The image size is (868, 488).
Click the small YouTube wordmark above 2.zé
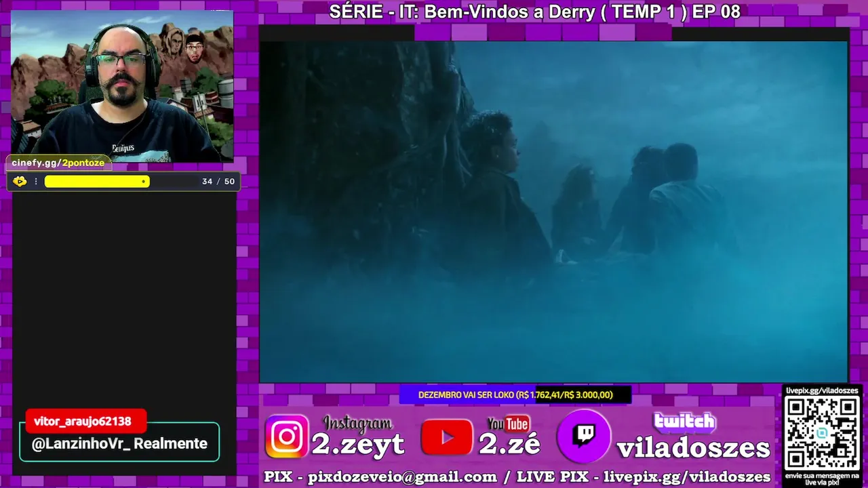pos(508,424)
